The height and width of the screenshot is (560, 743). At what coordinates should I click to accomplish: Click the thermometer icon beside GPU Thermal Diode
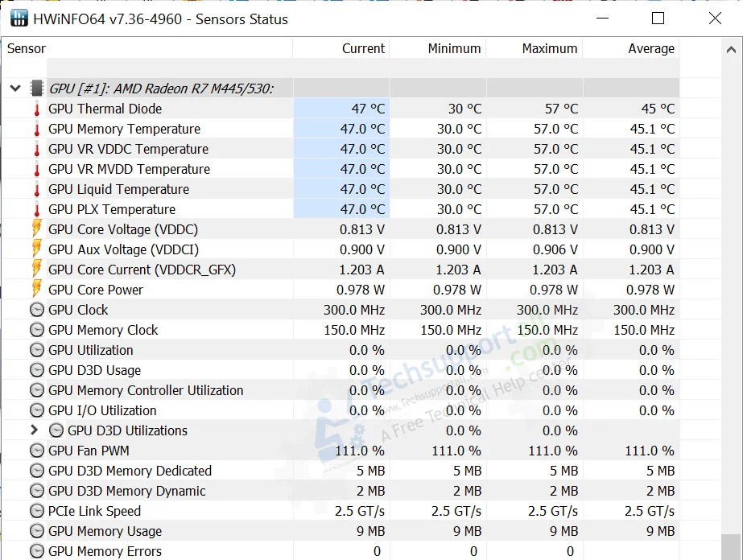tap(36, 109)
